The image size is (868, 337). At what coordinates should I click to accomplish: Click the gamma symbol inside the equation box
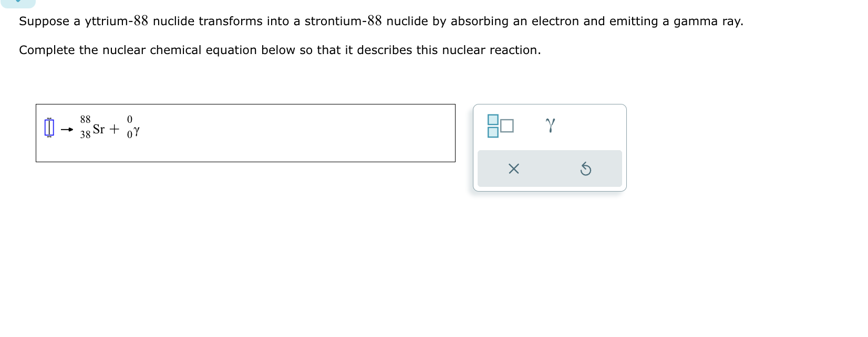(x=136, y=131)
